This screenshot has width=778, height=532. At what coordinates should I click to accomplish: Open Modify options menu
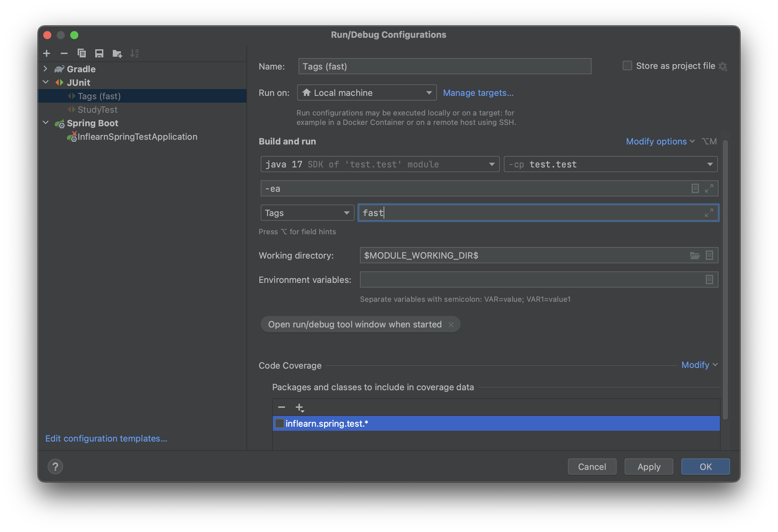(660, 141)
